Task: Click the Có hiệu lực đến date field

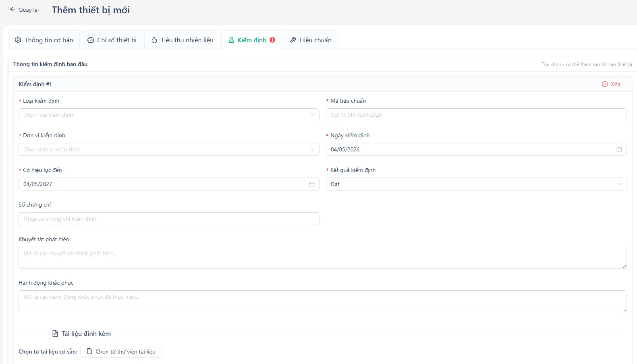Action: point(169,184)
